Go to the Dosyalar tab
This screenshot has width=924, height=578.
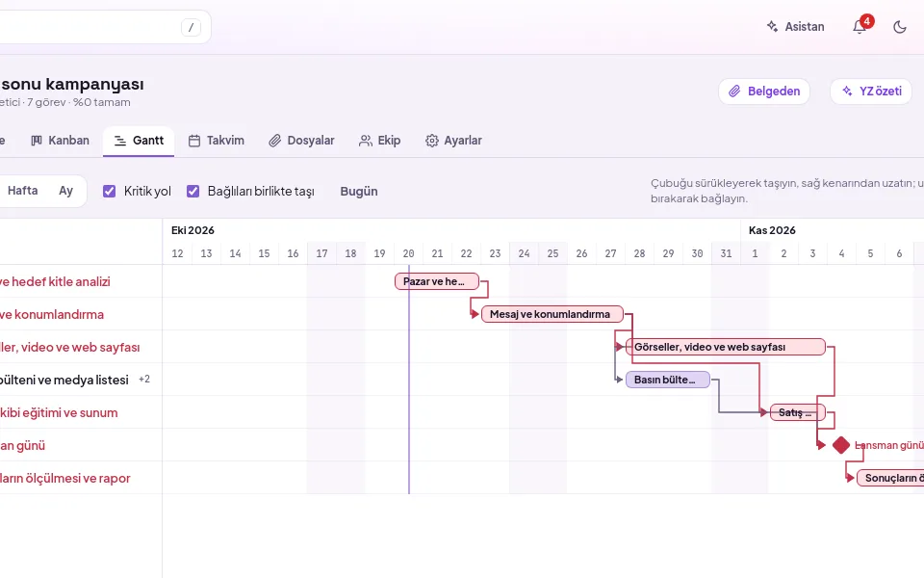click(x=301, y=141)
